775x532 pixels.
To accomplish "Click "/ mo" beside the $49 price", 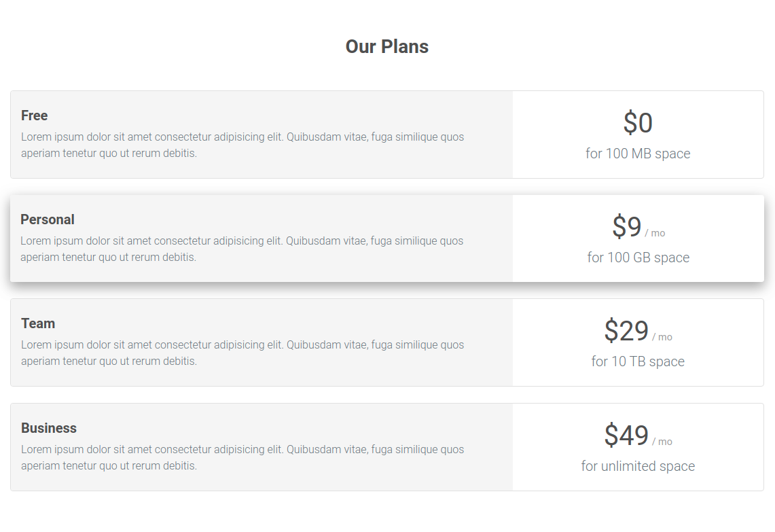I will (x=662, y=442).
